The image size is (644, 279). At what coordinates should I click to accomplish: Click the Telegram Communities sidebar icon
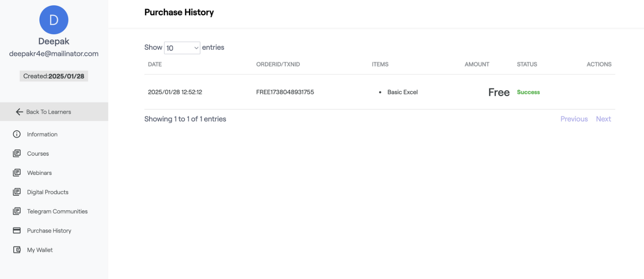[17, 211]
